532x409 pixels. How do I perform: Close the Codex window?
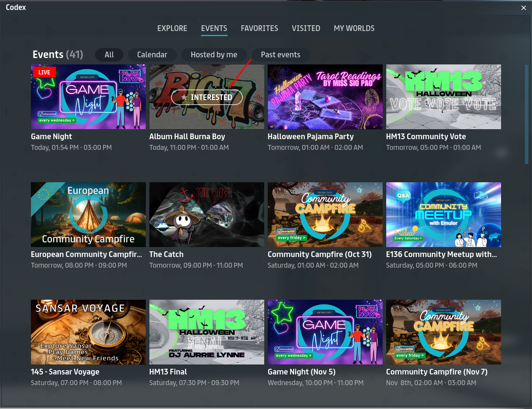point(523,8)
